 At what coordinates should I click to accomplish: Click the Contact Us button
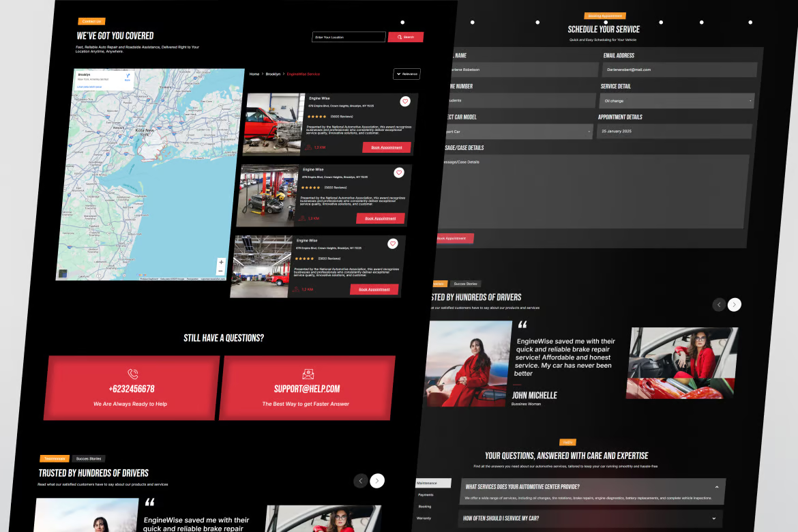pyautogui.click(x=91, y=21)
